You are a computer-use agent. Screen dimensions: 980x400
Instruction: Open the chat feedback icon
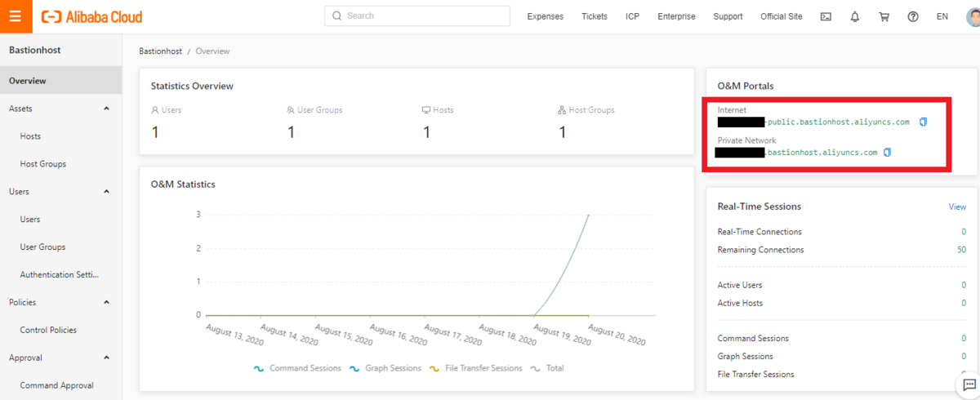pyautogui.click(x=969, y=384)
